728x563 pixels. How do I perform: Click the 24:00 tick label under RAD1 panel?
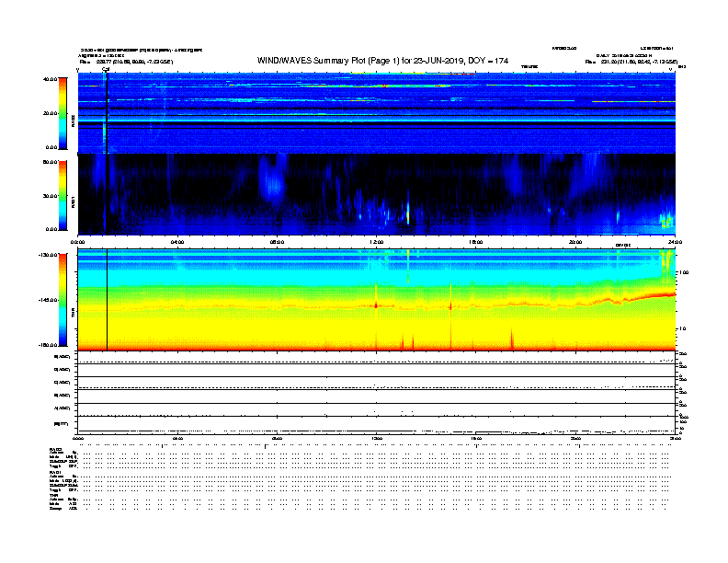(675, 242)
